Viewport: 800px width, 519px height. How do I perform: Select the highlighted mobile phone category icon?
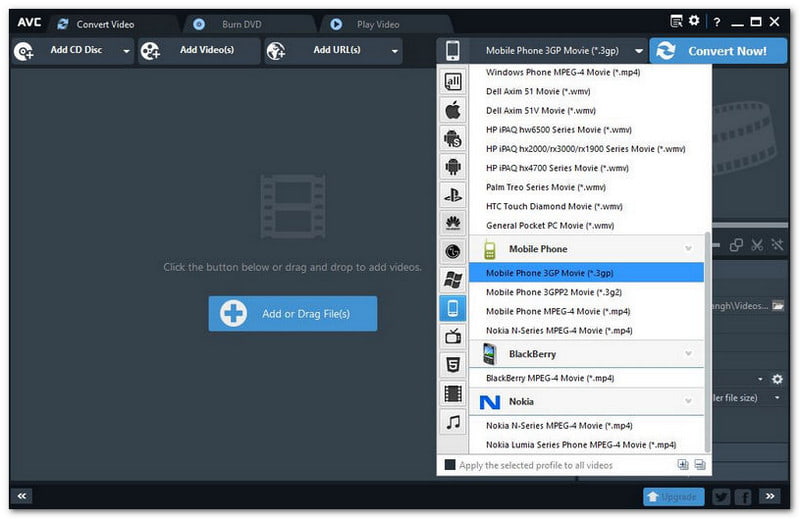(453, 308)
